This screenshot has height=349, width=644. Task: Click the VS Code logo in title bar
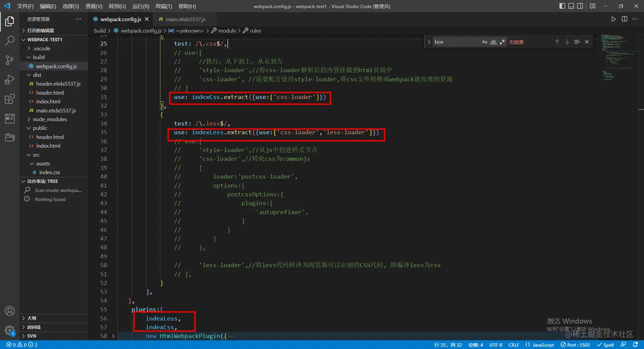tap(7, 6)
